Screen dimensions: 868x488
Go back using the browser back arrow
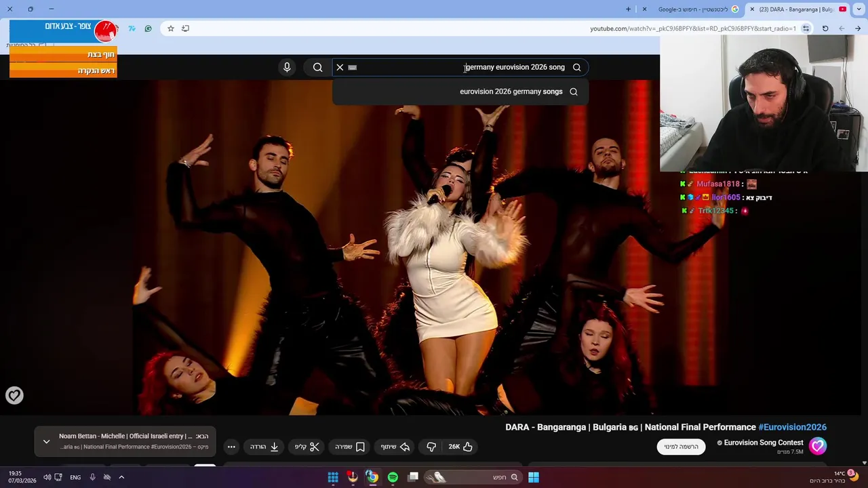[858, 28]
